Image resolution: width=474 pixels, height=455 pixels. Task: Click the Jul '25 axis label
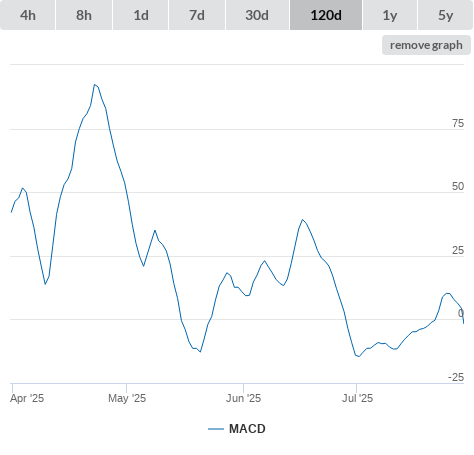click(357, 398)
